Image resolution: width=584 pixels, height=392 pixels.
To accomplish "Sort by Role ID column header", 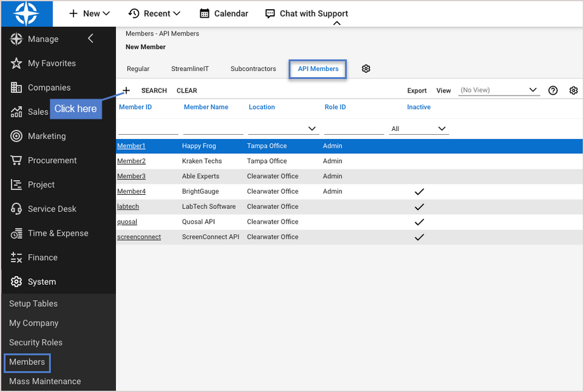I will coord(335,107).
